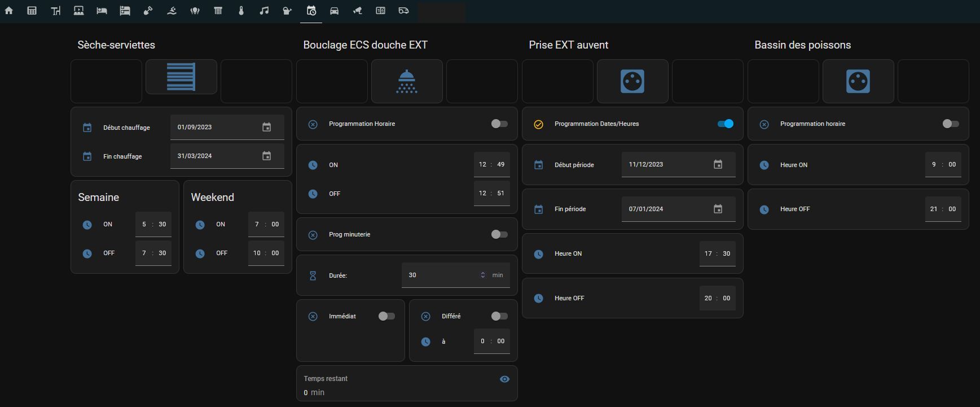Open the thermometer temperature view
Image resolution: width=980 pixels, height=407 pixels.
[x=241, y=11]
